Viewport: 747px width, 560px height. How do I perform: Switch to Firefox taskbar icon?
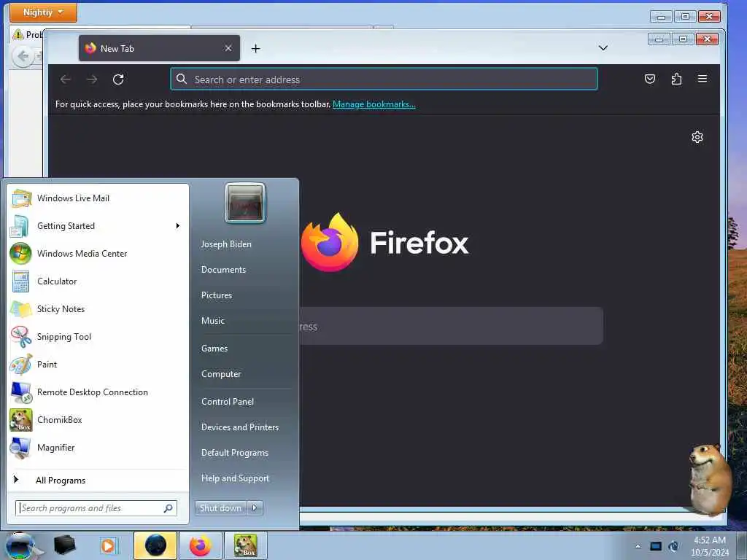point(200,545)
